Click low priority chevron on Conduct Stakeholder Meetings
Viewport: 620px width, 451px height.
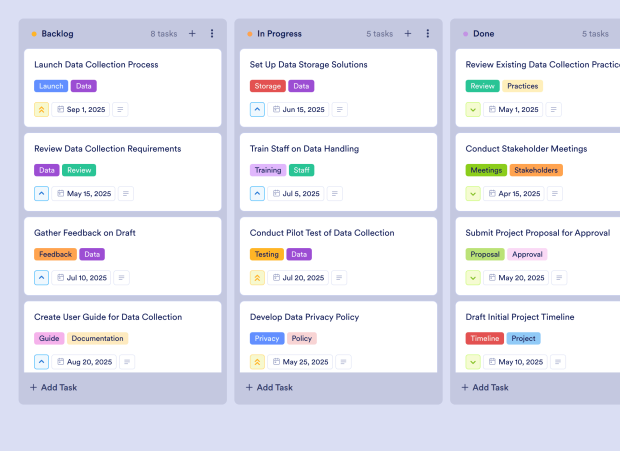click(473, 194)
